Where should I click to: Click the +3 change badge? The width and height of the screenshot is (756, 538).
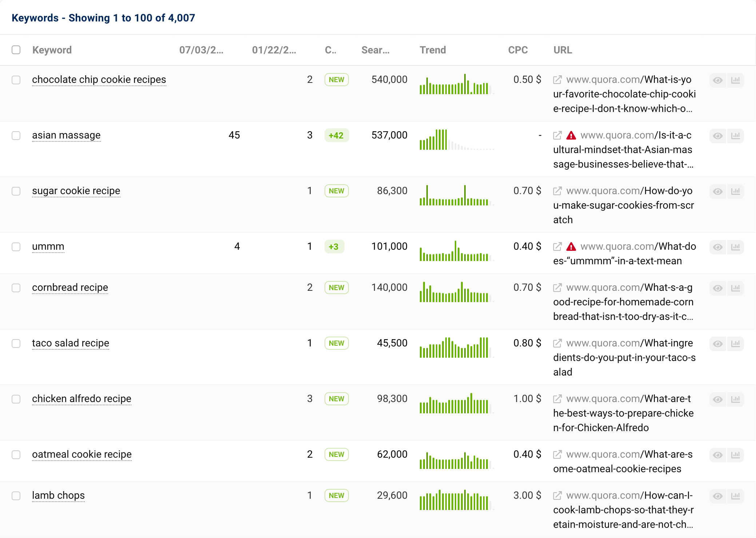(334, 247)
